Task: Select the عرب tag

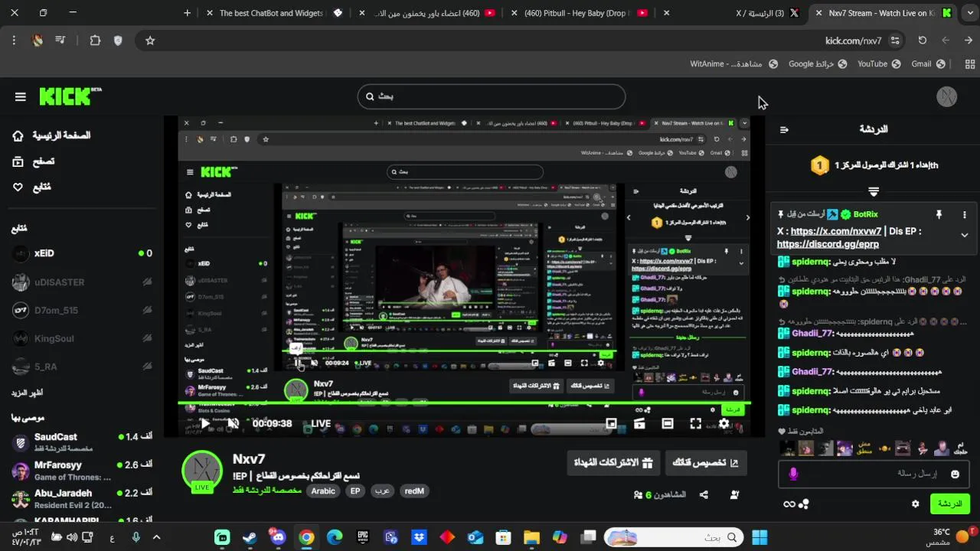Action: (381, 491)
